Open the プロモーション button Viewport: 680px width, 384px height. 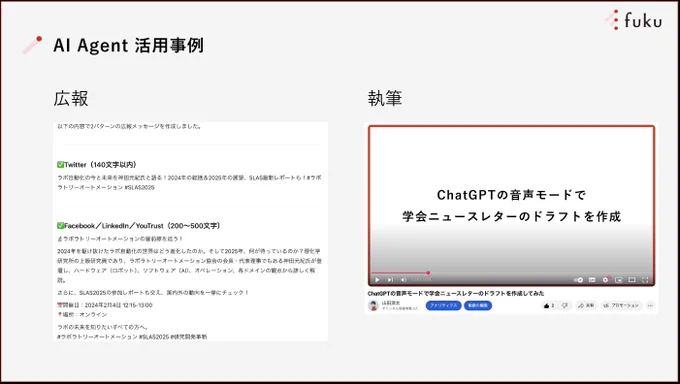tap(621, 305)
